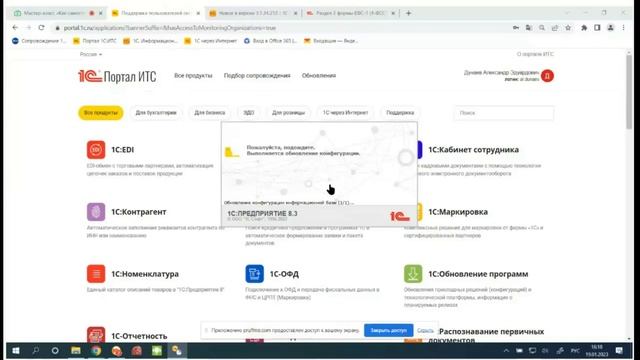Switch the РУС input language indicator
Screen dimensions: 640x360
tap(575, 351)
